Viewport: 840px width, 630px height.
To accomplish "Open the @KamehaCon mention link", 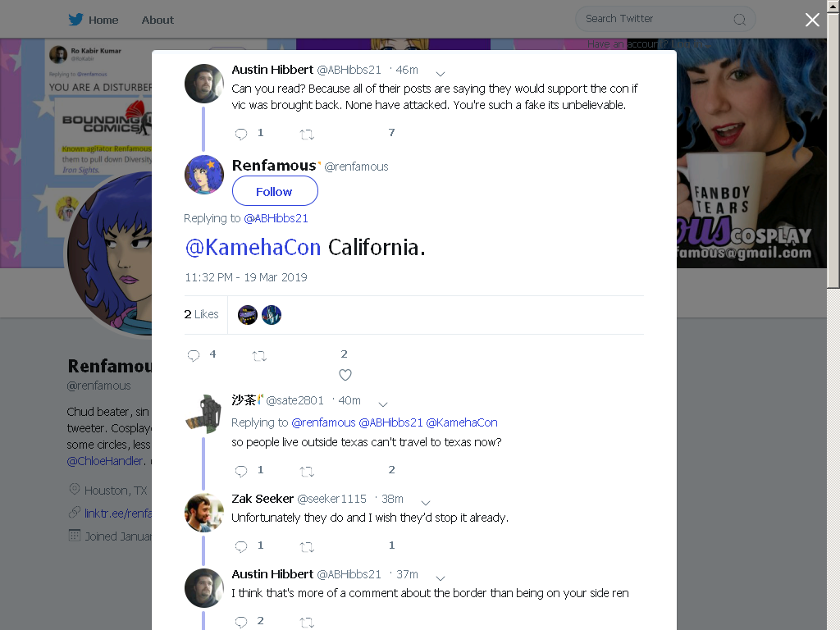I will pyautogui.click(x=253, y=248).
